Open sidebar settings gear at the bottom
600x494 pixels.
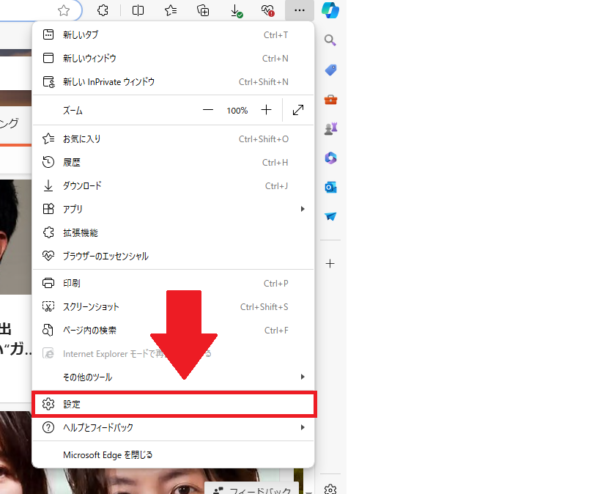tap(330, 489)
